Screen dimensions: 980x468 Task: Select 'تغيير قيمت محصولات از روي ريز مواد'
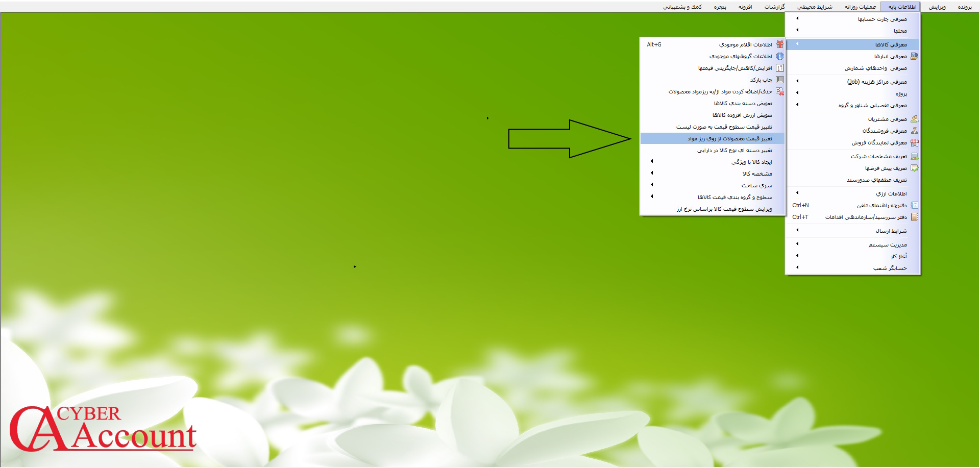tap(712, 138)
